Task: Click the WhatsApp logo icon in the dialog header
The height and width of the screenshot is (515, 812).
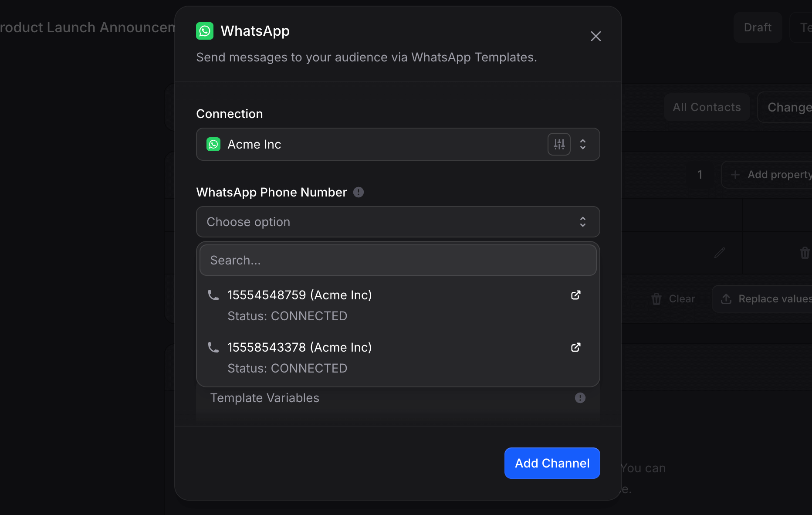Action: pyautogui.click(x=205, y=30)
